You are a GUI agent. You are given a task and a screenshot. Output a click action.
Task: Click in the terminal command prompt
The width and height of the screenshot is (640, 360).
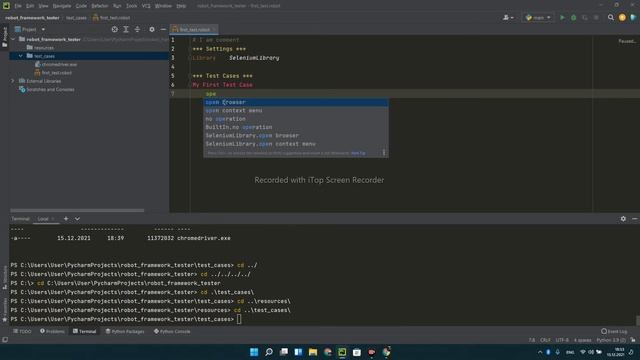tap(239, 319)
